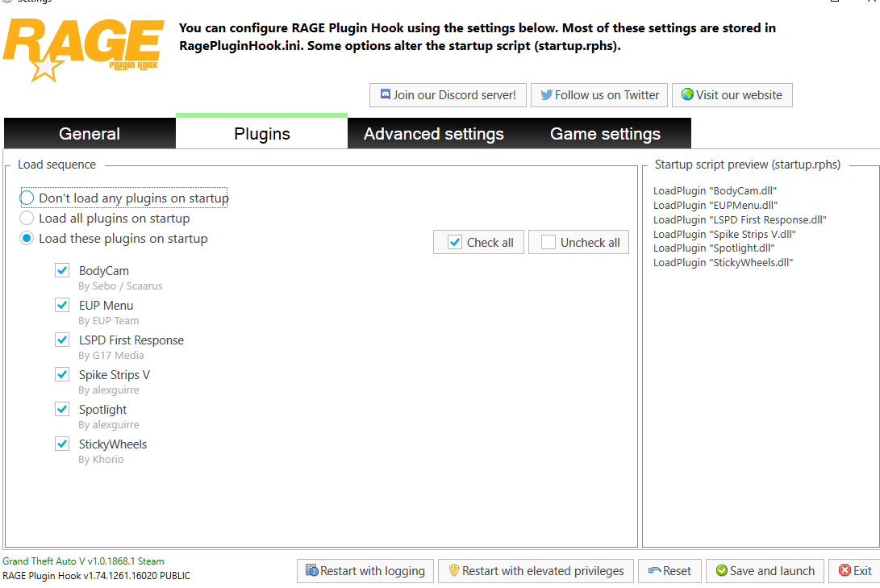Screen dimensions: 880x588
Task: Click the Uncheck all button
Action: (x=578, y=243)
